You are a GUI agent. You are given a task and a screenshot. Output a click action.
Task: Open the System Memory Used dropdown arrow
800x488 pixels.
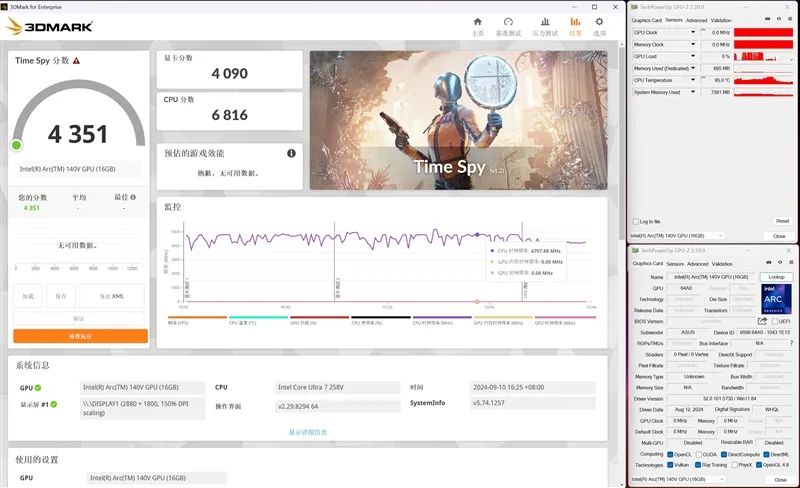pyautogui.click(x=693, y=92)
